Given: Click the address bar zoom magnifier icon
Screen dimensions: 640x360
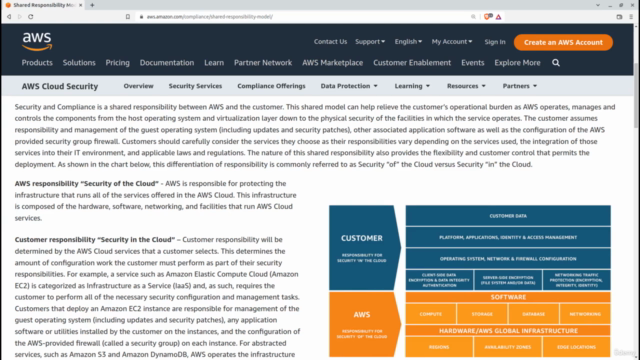Looking at the screenshot, I should pyautogui.click(x=473, y=17).
